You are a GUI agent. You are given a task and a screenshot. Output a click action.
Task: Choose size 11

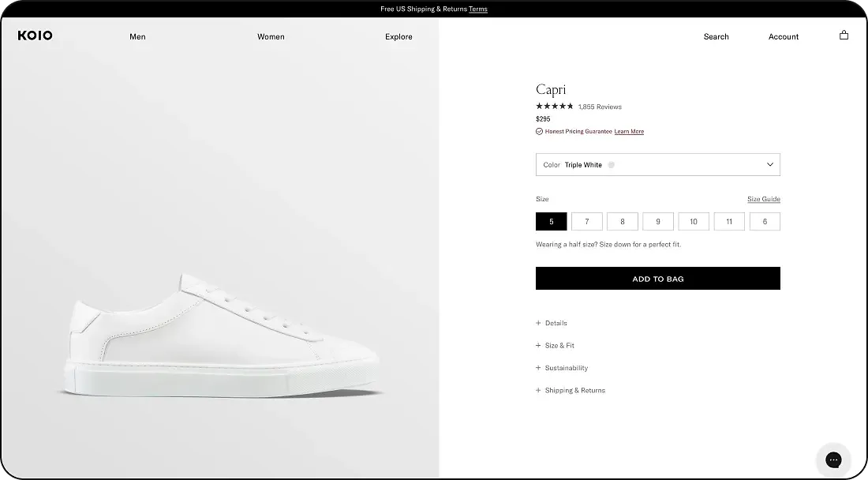click(729, 222)
